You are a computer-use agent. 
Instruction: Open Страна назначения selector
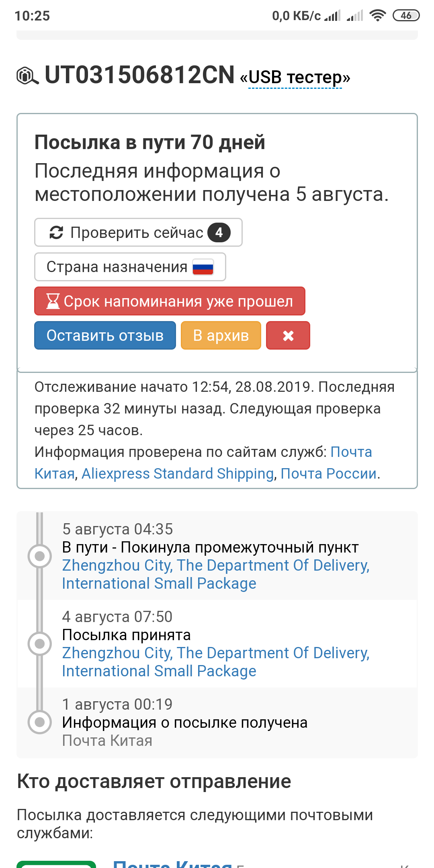coord(130,267)
